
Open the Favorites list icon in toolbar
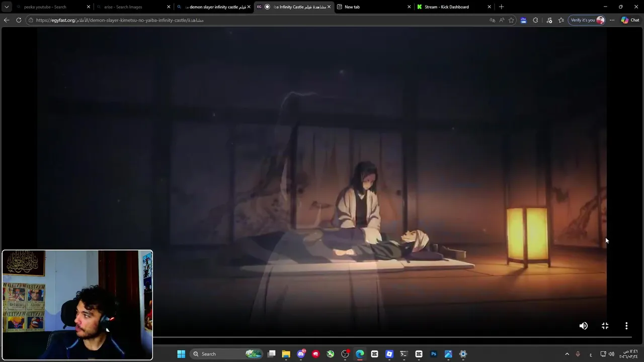click(561, 20)
